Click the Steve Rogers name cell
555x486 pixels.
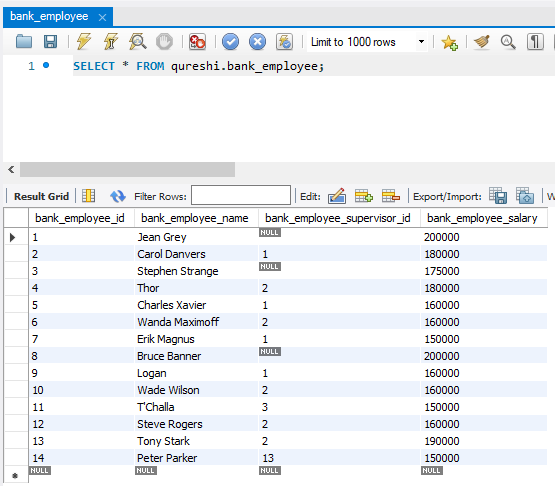(196, 424)
